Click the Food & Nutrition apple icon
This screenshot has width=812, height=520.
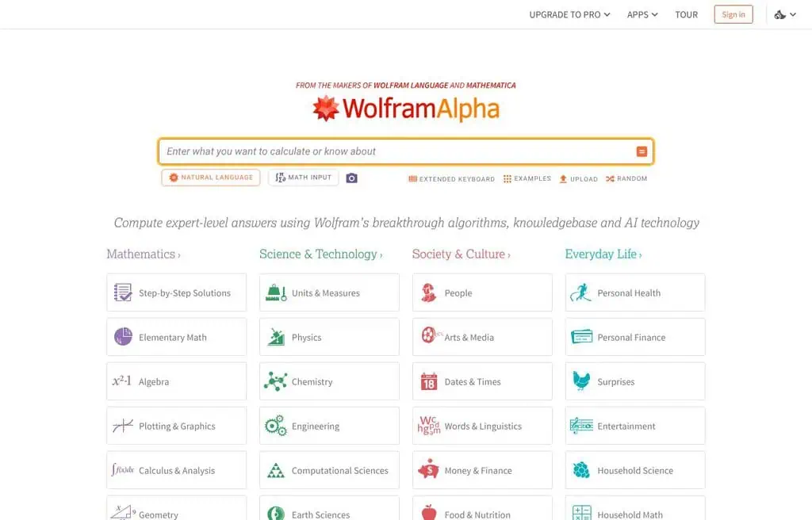[x=429, y=513]
